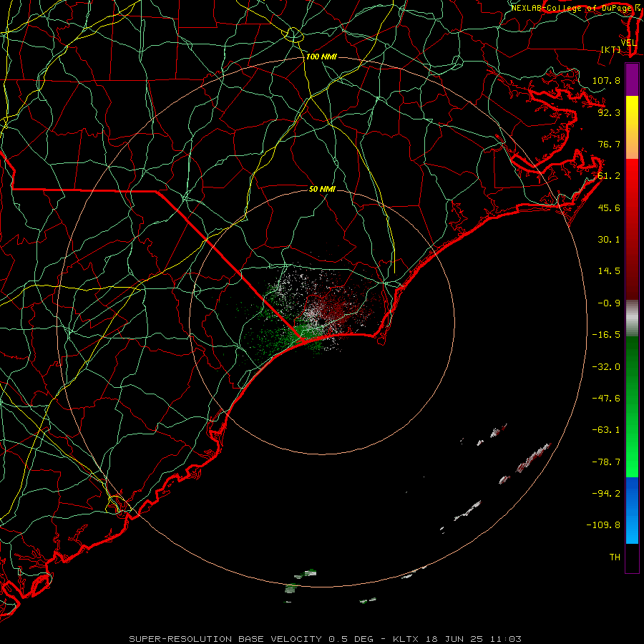
Task: Click the 100 NMI range ring label
Action: (321, 57)
